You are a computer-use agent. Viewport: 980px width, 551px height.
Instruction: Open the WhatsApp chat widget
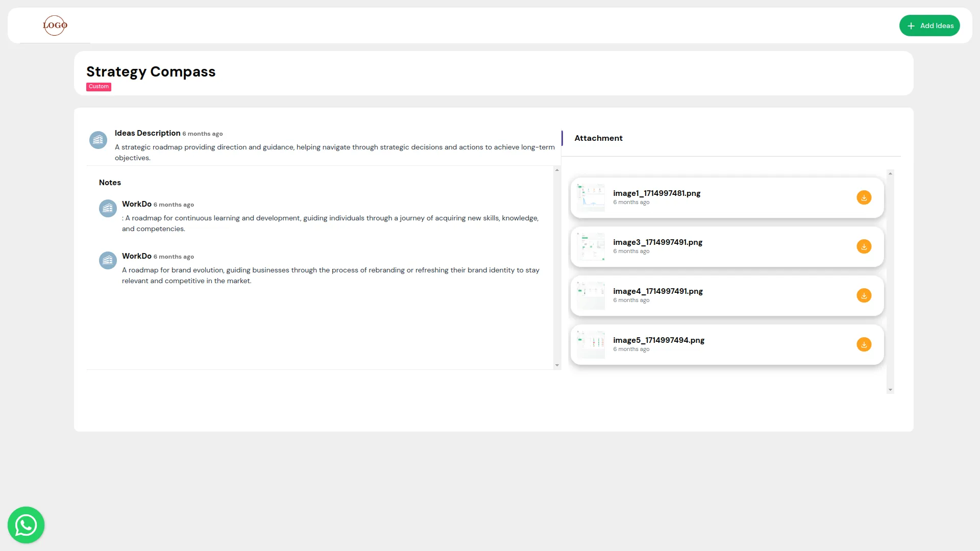point(26,524)
